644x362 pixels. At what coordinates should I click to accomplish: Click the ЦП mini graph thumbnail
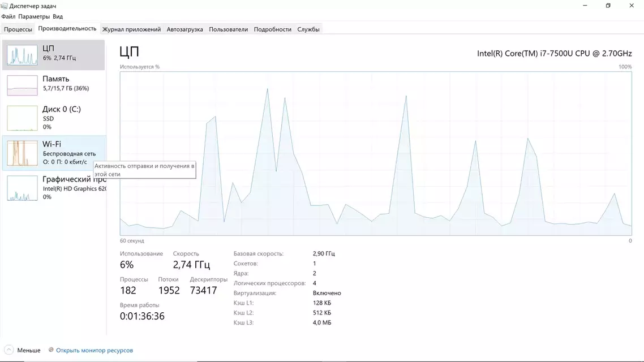pyautogui.click(x=22, y=55)
